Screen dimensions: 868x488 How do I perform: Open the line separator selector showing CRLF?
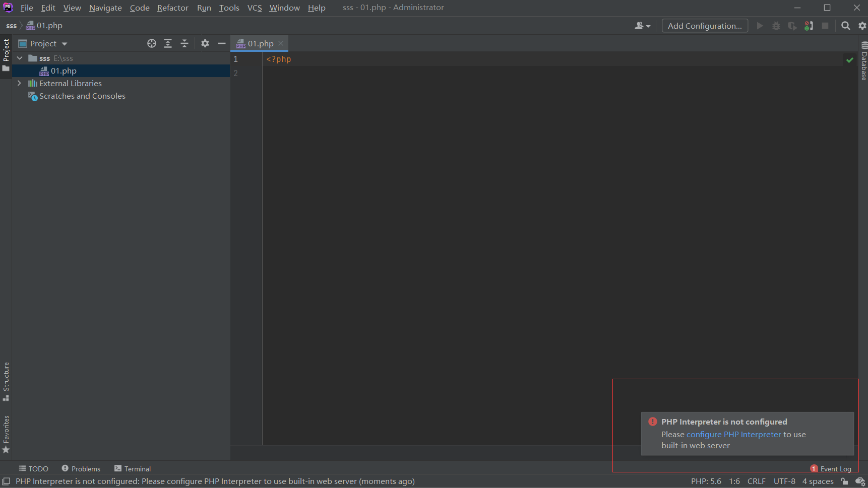point(756,481)
